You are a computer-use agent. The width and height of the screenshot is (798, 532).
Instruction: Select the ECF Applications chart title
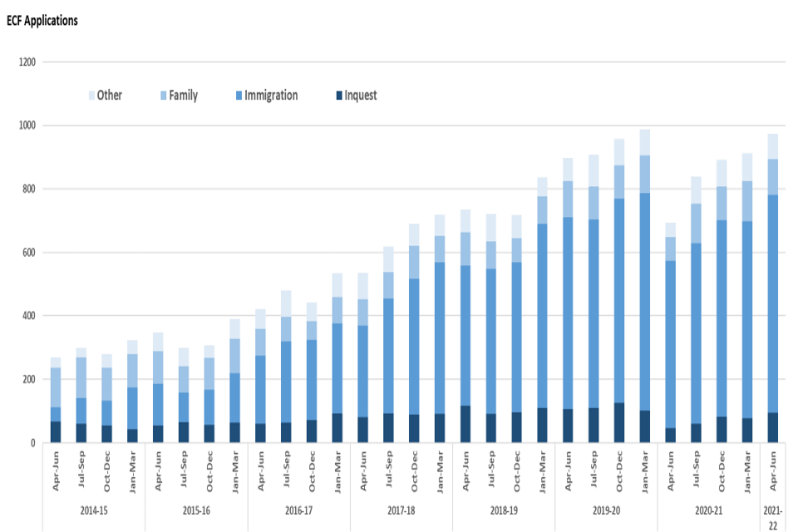42,20
